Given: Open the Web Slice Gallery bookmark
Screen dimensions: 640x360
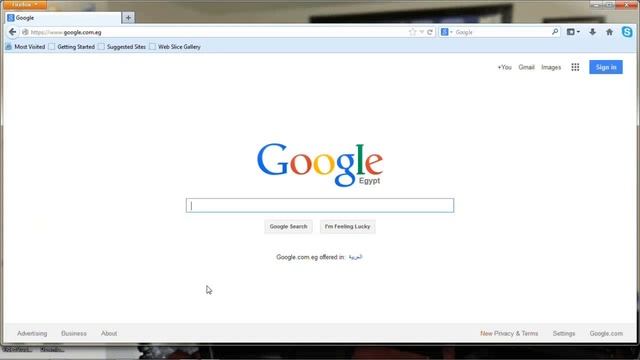Looking at the screenshot, I should point(175,47).
